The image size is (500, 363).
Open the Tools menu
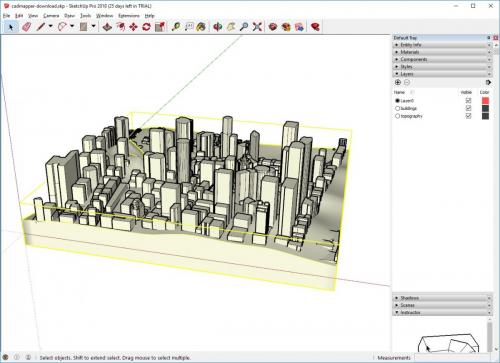(85, 16)
